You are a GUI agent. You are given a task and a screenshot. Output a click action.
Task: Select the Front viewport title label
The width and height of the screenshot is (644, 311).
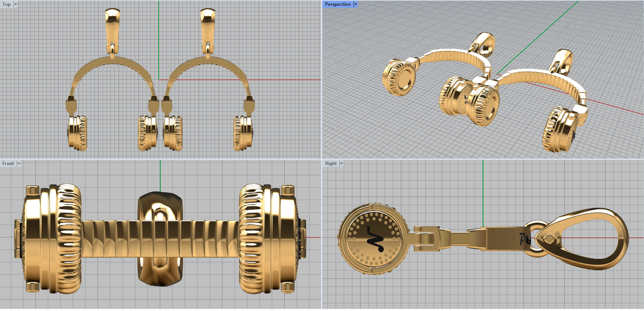coord(8,164)
